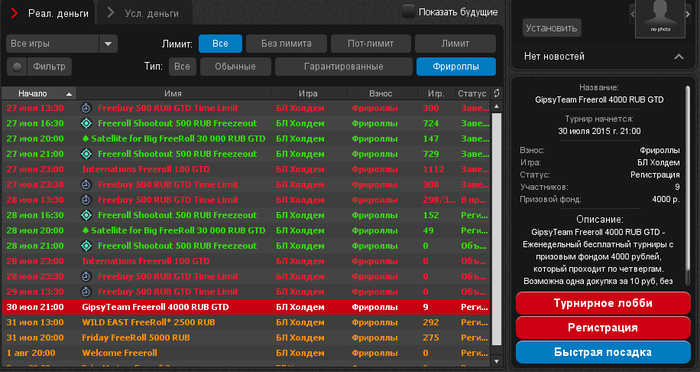
Task: Select the Welcome Freeroll row
Action: (246, 353)
